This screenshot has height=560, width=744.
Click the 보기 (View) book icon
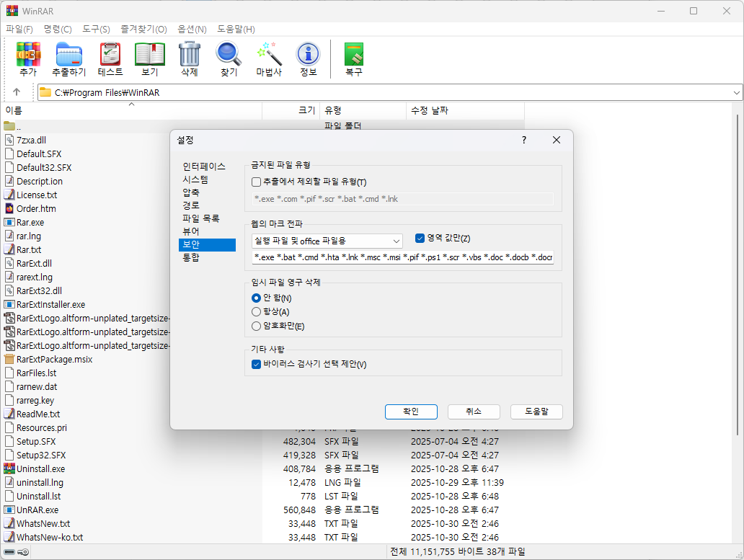[150, 54]
